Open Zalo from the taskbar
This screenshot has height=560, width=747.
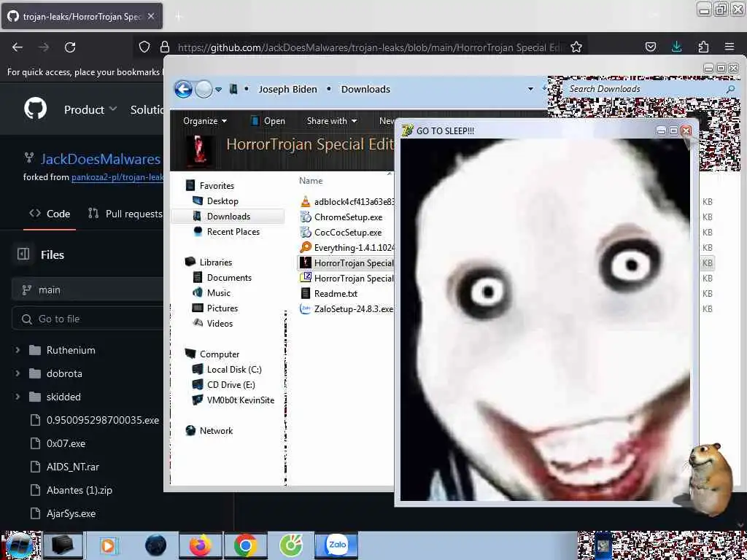coord(336,545)
